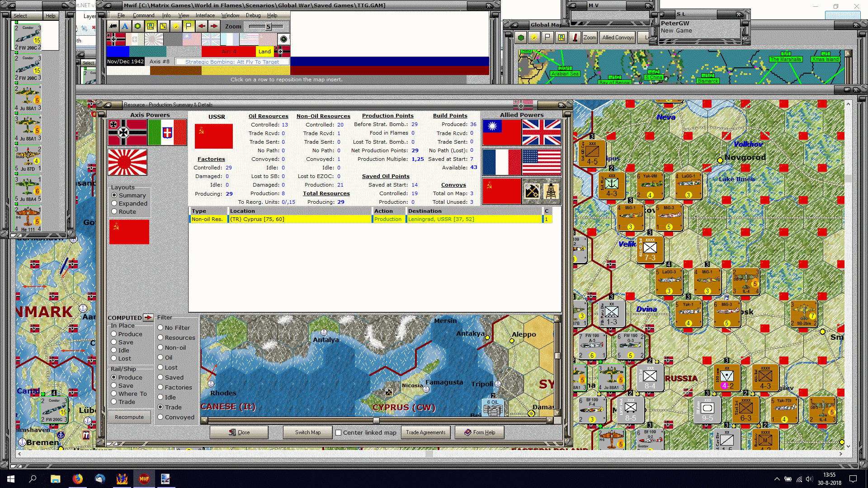Click the red right arrow toolbar button

click(x=214, y=26)
